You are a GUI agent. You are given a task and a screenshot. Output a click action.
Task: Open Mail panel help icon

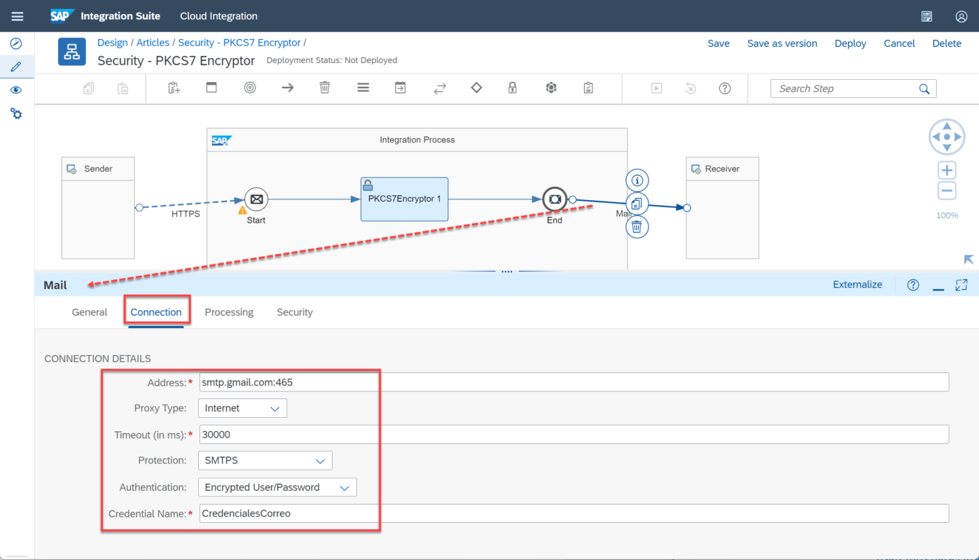pyautogui.click(x=913, y=285)
